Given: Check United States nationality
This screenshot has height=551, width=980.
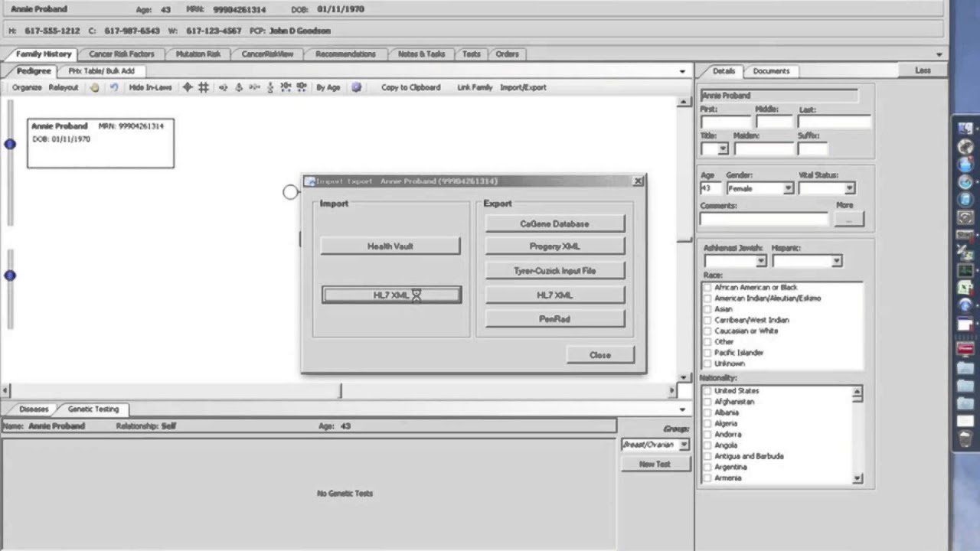Looking at the screenshot, I should (x=707, y=391).
